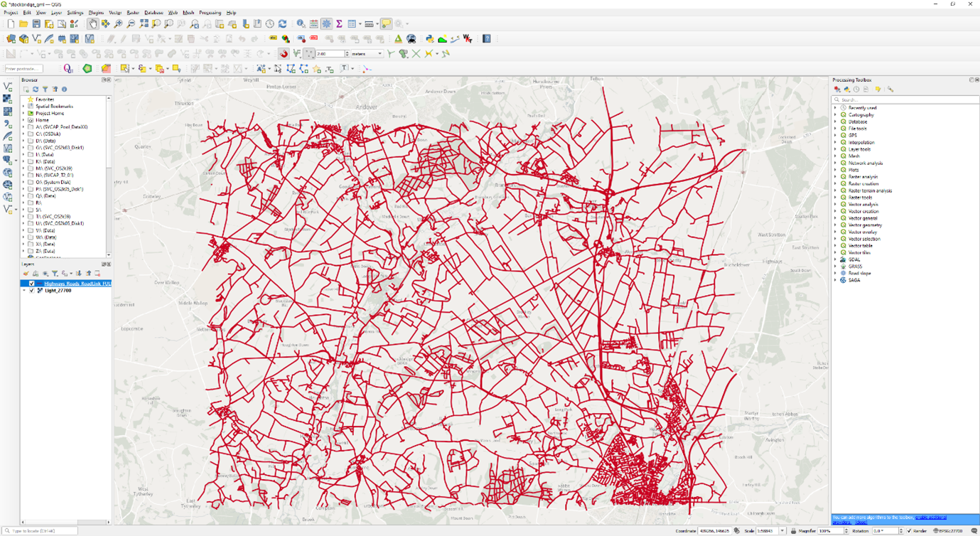Open the log messages speech bubble icon
The image size is (980, 536).
976,531
